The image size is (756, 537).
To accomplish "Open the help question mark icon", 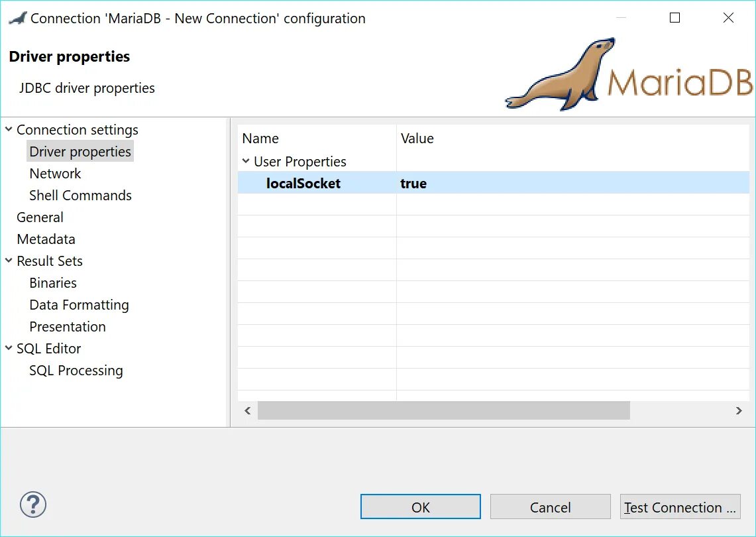I will coord(32,505).
